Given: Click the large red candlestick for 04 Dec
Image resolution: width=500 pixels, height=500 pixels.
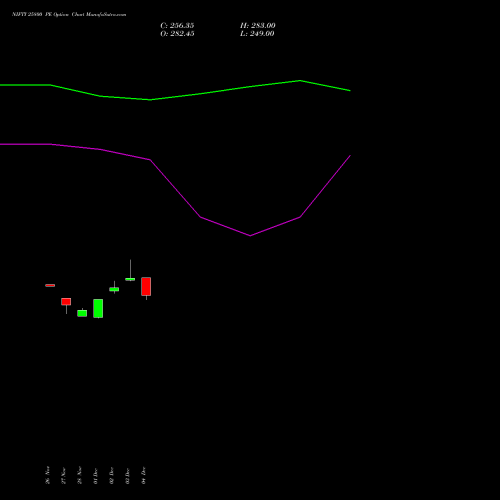Looking at the screenshot, I should [x=146, y=287].
